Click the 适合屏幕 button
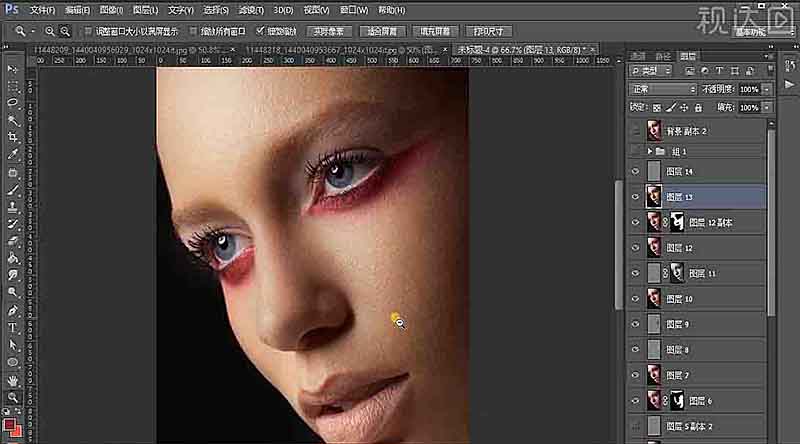 click(x=382, y=32)
